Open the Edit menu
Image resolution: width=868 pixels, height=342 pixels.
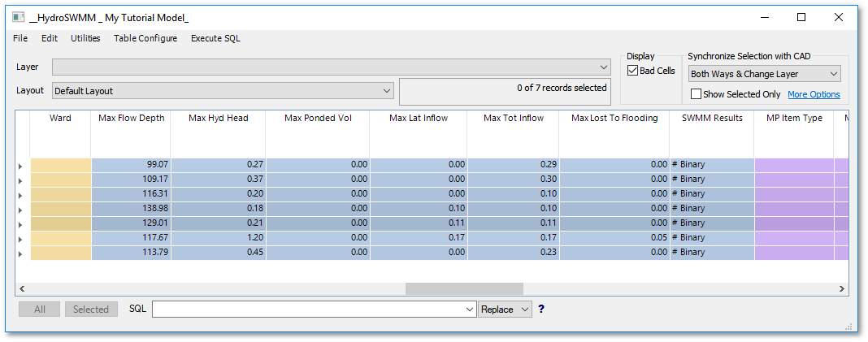tap(50, 38)
